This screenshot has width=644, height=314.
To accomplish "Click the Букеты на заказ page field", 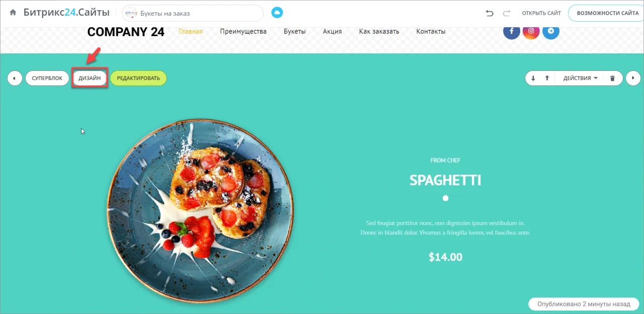I will coord(193,13).
